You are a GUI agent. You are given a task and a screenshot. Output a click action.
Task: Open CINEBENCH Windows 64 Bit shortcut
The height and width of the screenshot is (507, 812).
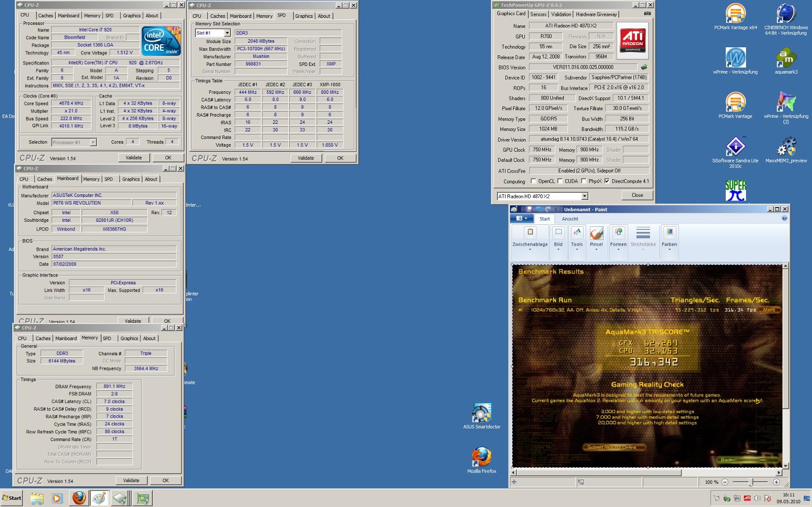786,20
